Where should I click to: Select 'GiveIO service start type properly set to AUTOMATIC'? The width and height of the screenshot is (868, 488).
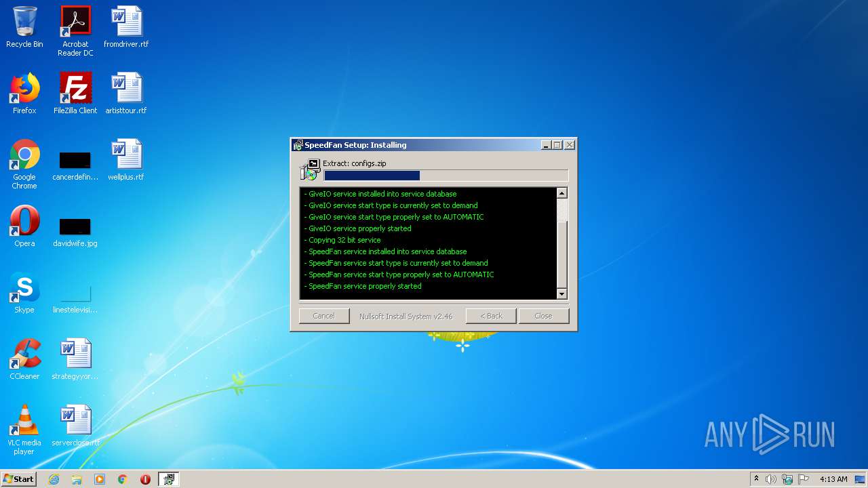point(394,217)
